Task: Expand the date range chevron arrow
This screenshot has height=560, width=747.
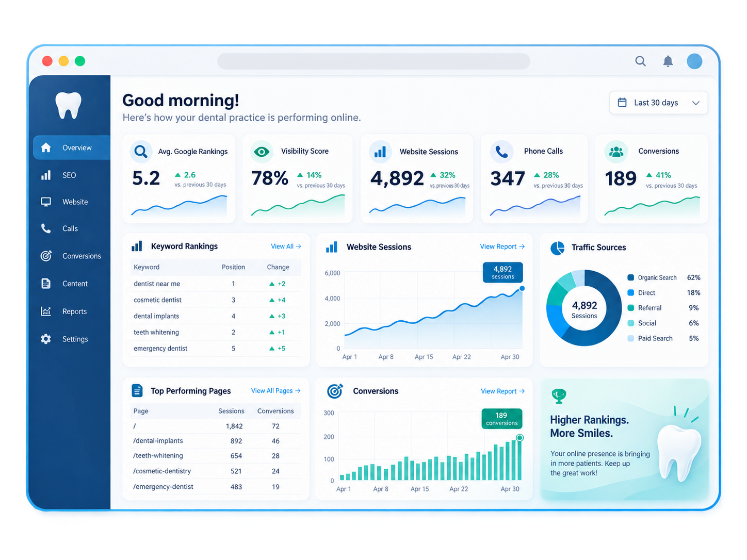Action: (x=696, y=103)
